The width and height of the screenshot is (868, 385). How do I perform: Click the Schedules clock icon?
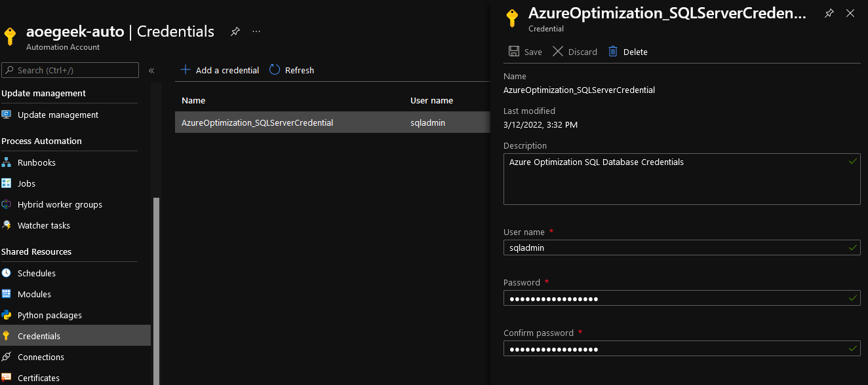7,273
